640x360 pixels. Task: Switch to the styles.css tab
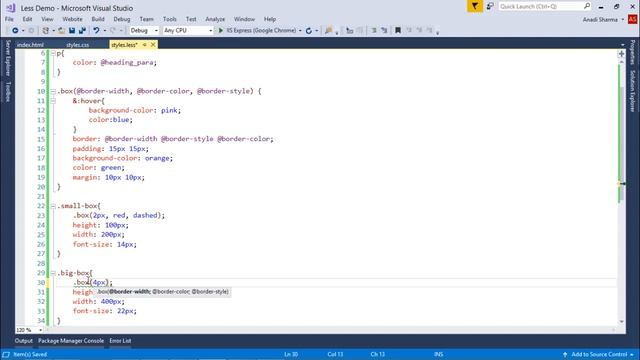click(78, 45)
